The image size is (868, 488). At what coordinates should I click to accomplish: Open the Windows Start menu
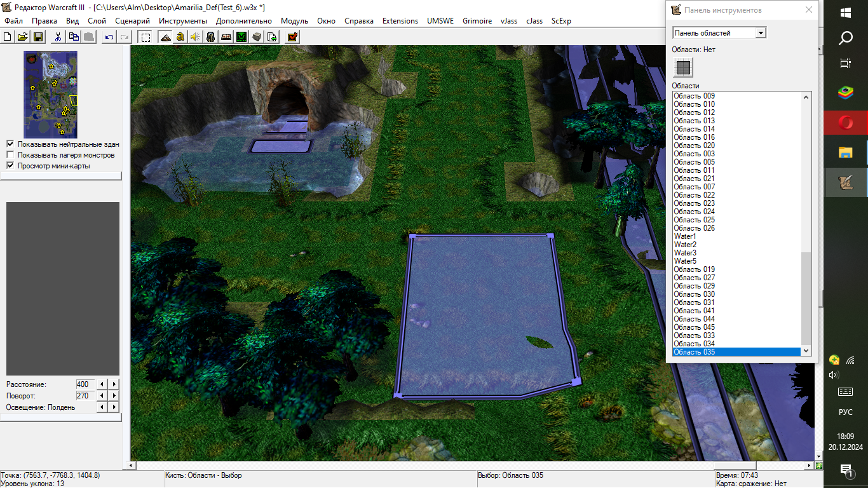(x=846, y=13)
